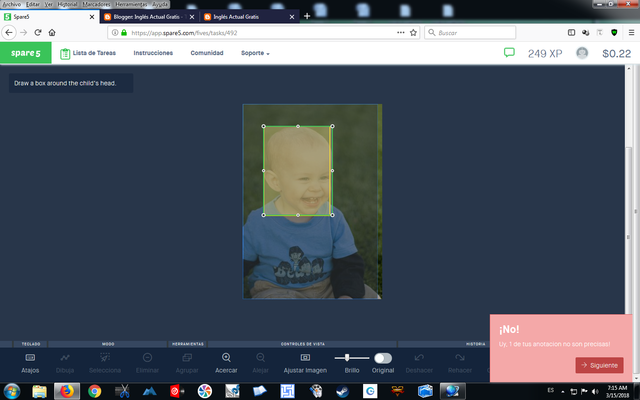Select the Dibuja draw mode tool
The height and width of the screenshot is (400, 640).
64,363
